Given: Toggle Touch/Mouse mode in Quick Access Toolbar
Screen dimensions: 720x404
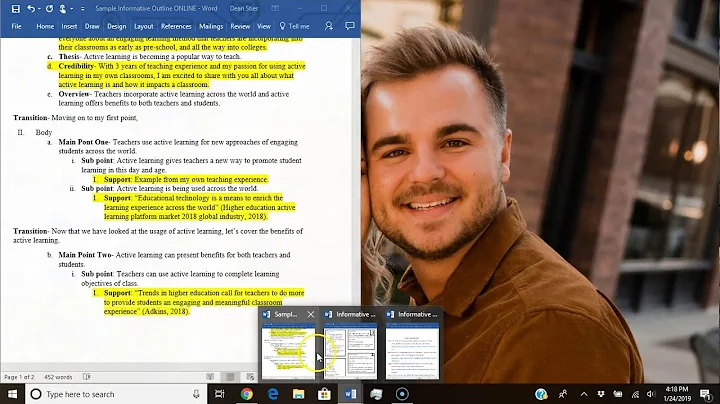Looking at the screenshot, I should coord(62,8).
